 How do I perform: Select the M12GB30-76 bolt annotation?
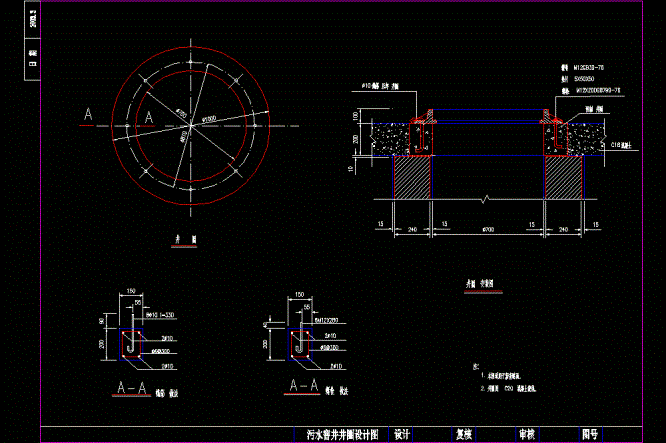[x=589, y=68]
